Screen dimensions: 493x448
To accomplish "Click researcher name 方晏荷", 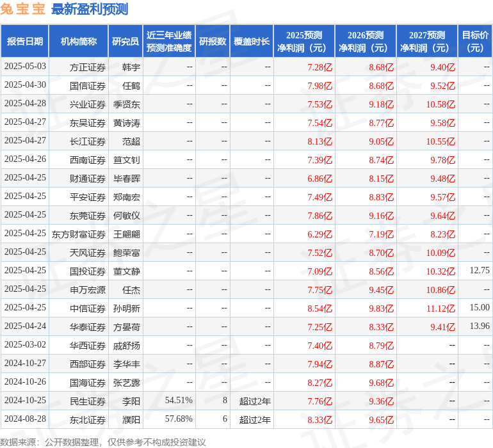I will [127, 327].
